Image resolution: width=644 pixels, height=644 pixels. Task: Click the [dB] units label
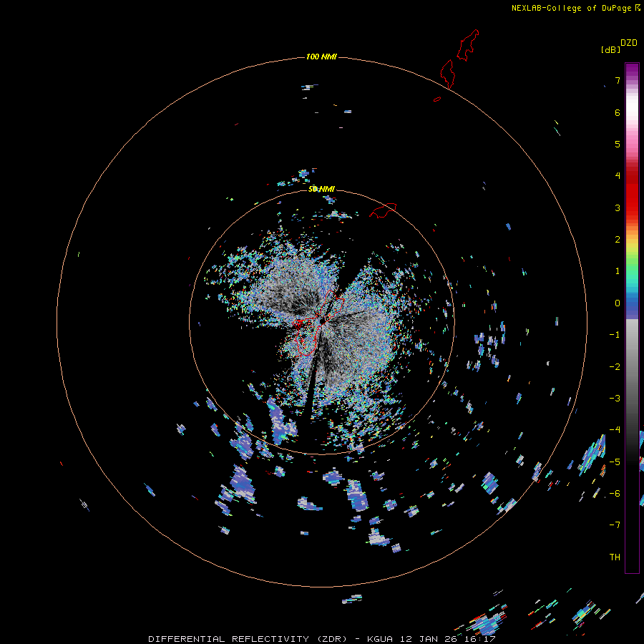[611, 49]
